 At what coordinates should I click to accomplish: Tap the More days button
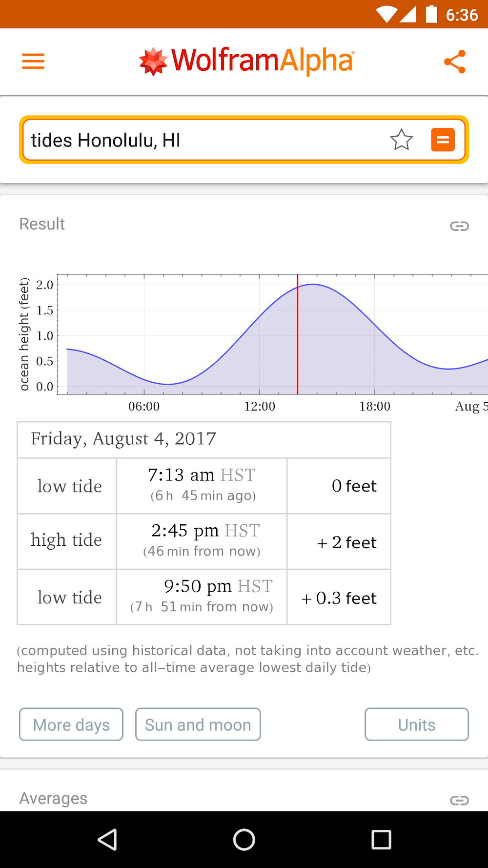point(71,724)
